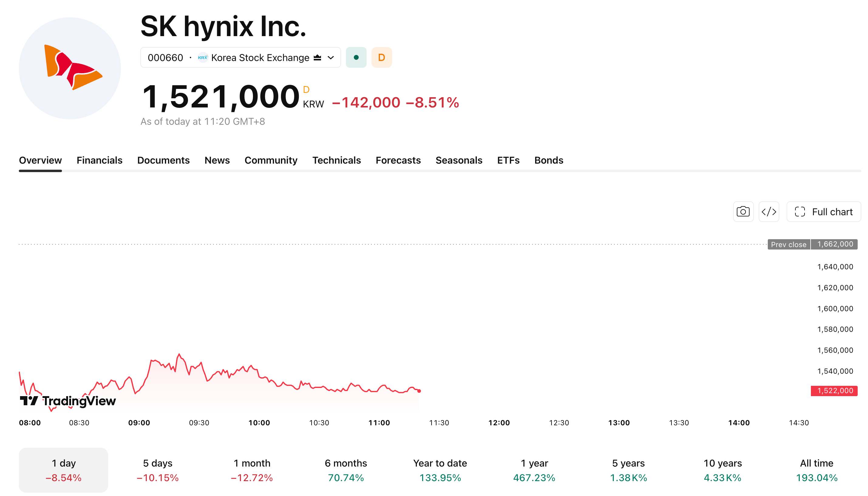Click the 12:00 time axis label
Image resolution: width=868 pixels, height=496 pixels.
[x=499, y=423]
